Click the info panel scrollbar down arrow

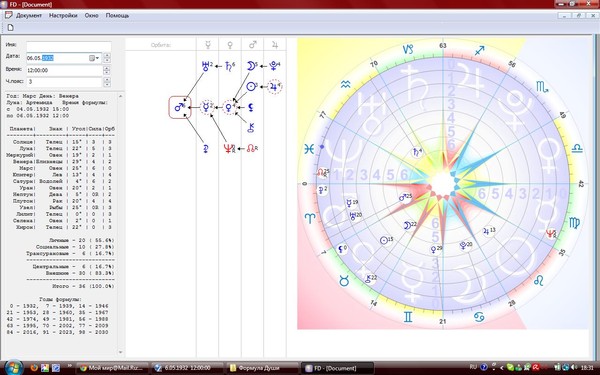(x=121, y=352)
